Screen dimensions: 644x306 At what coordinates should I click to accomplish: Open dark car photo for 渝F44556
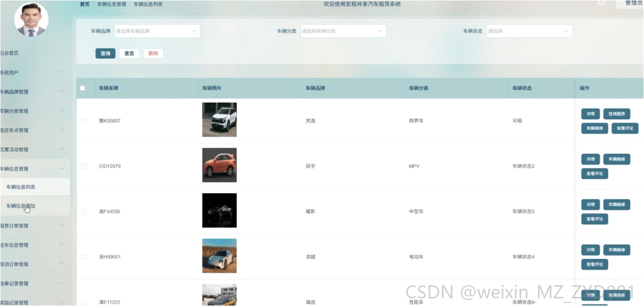coord(220,210)
